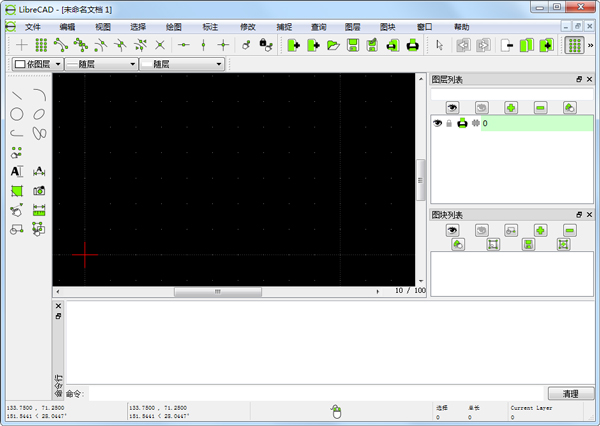Open the Modify tools icon
The width and height of the screenshot is (600, 426).
coord(16,210)
